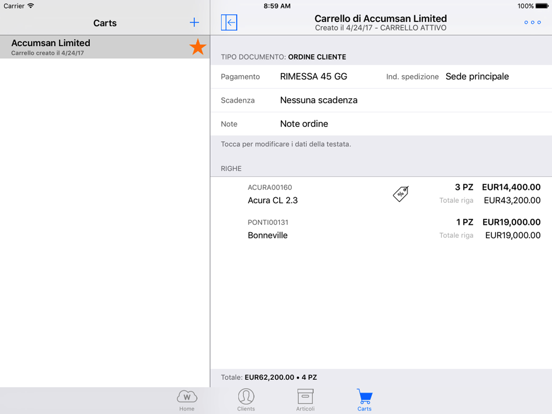The height and width of the screenshot is (414, 552).
Task: Open the three-dot more options menu
Action: click(x=532, y=23)
